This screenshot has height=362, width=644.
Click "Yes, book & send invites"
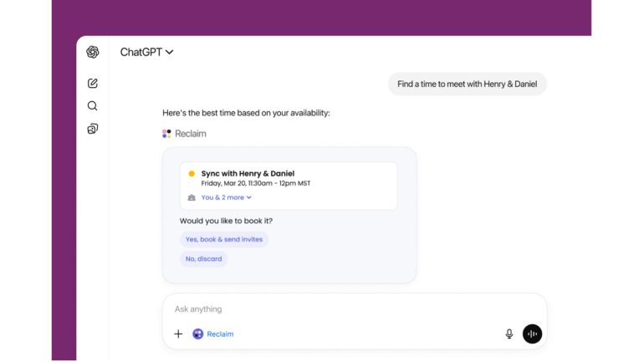[x=224, y=239]
